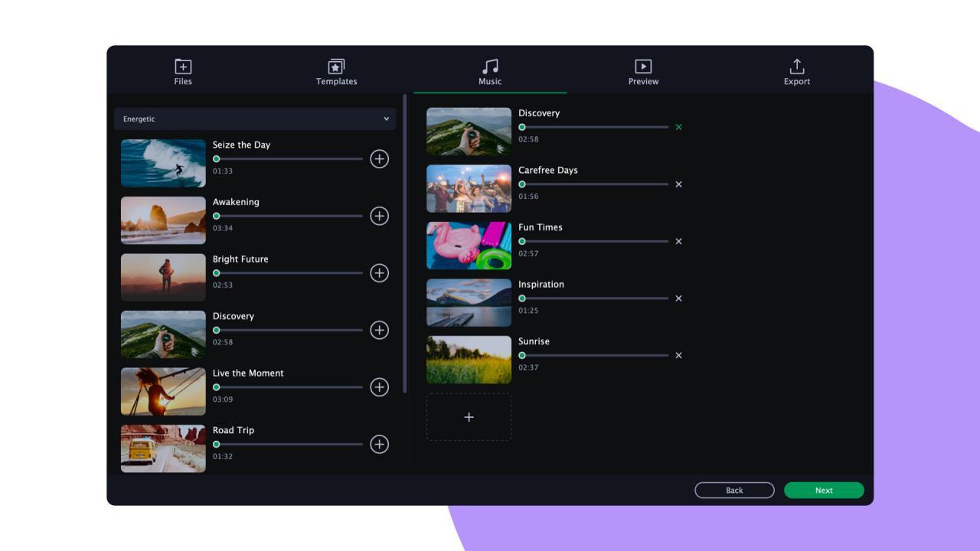This screenshot has height=551, width=980.
Task: Remove the "Fun Times" track
Action: [x=678, y=241]
